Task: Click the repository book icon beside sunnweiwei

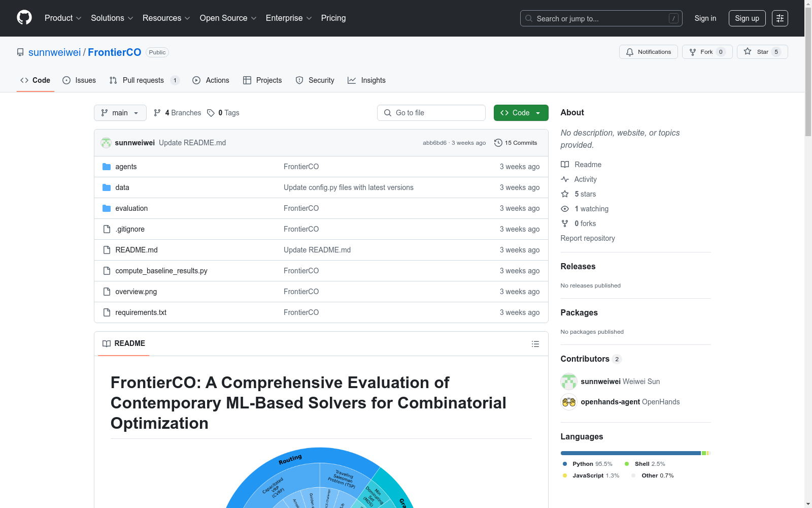Action: (20, 52)
